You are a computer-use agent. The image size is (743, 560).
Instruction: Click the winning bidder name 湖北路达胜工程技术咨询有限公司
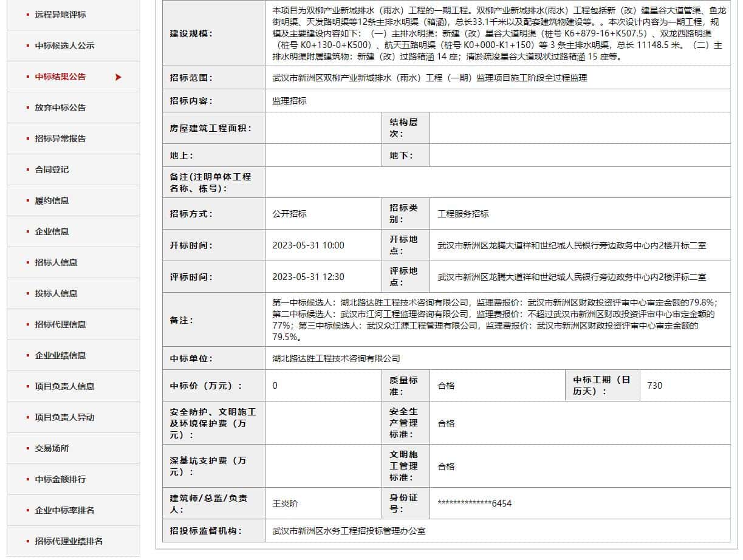pos(336,358)
